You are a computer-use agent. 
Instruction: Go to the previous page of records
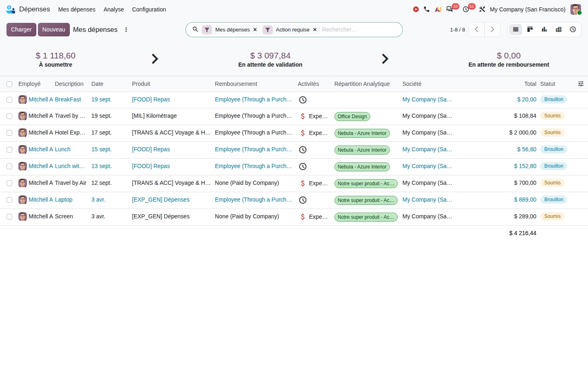pos(477,29)
